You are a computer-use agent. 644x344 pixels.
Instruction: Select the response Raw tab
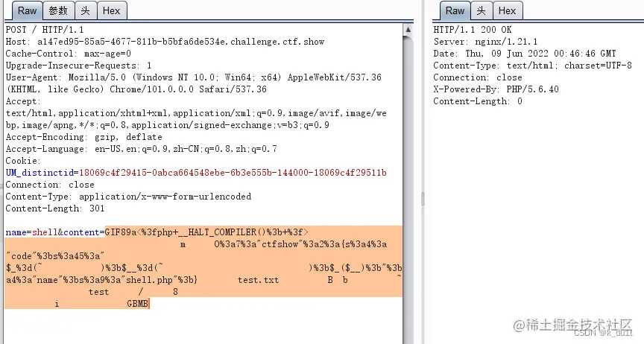(455, 10)
